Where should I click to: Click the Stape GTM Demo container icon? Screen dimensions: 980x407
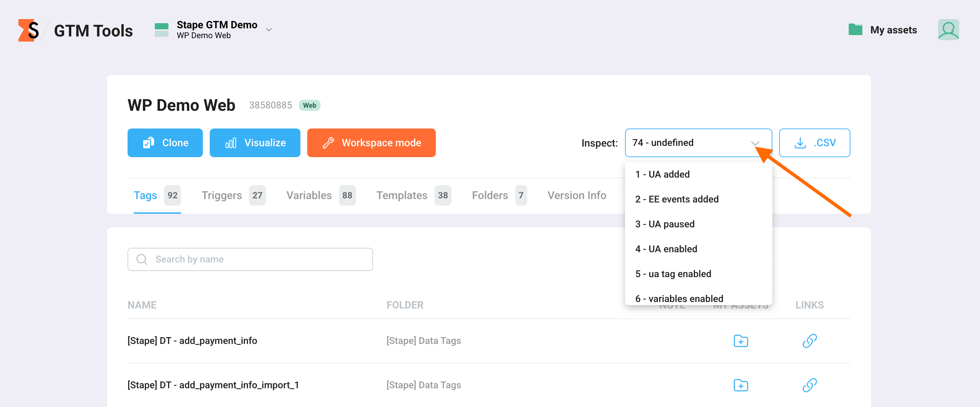pyautogui.click(x=162, y=30)
